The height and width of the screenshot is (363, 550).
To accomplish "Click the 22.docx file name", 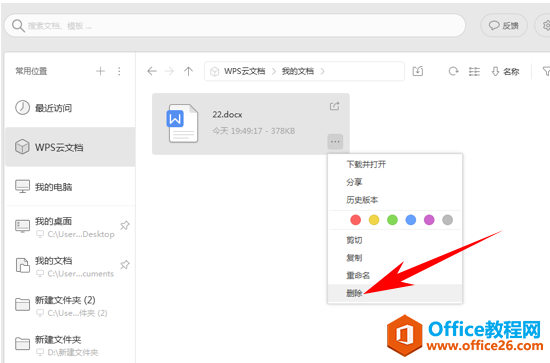I will [227, 114].
